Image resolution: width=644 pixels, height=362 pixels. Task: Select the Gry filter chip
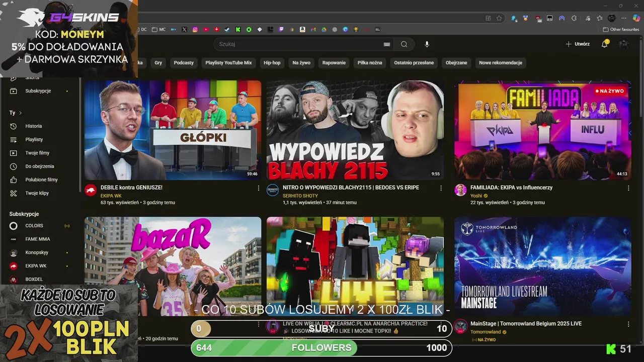click(158, 63)
